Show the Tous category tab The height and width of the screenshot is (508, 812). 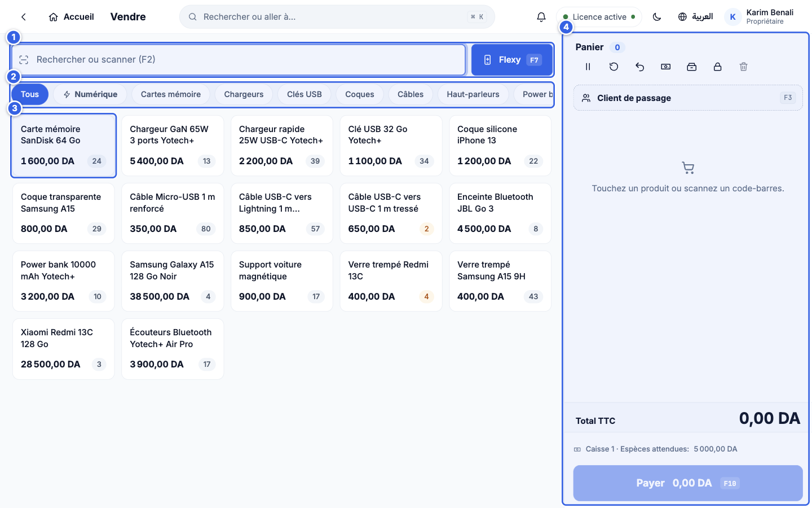pos(30,94)
